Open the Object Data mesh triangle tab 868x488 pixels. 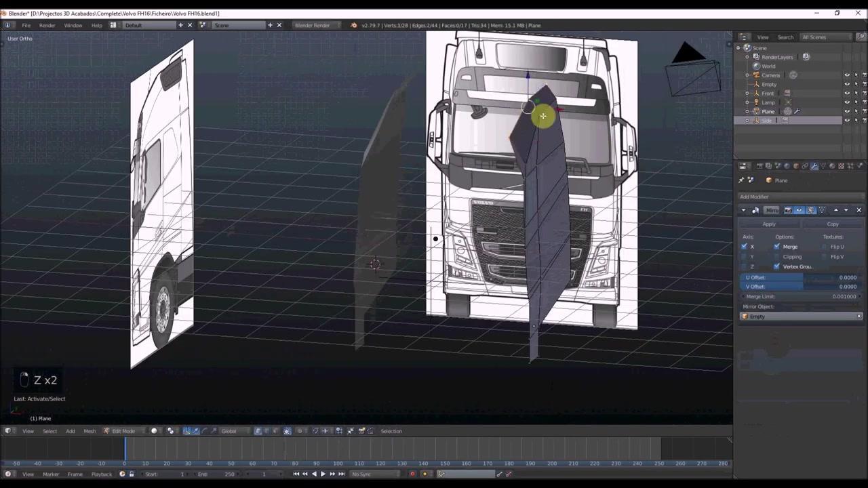coord(823,165)
